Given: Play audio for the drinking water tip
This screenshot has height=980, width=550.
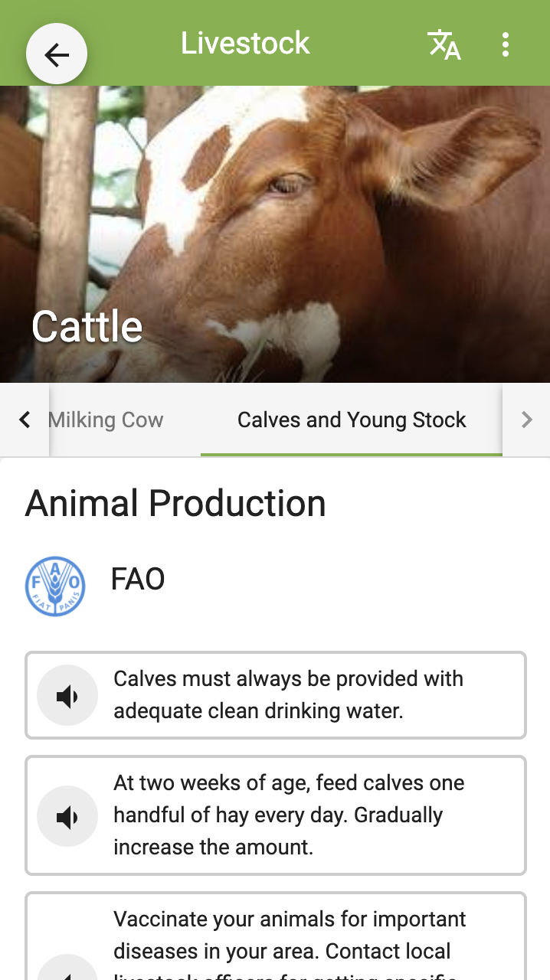Looking at the screenshot, I should [67, 695].
